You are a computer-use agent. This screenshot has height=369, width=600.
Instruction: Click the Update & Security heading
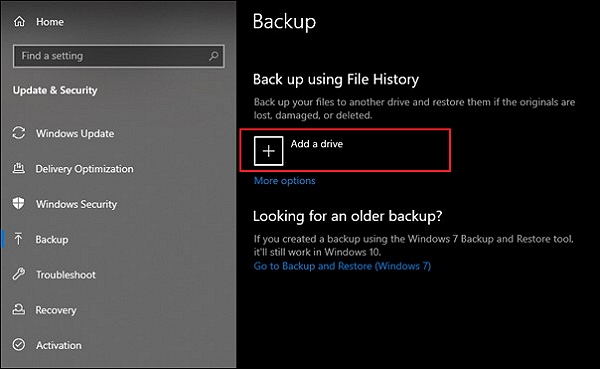[55, 90]
